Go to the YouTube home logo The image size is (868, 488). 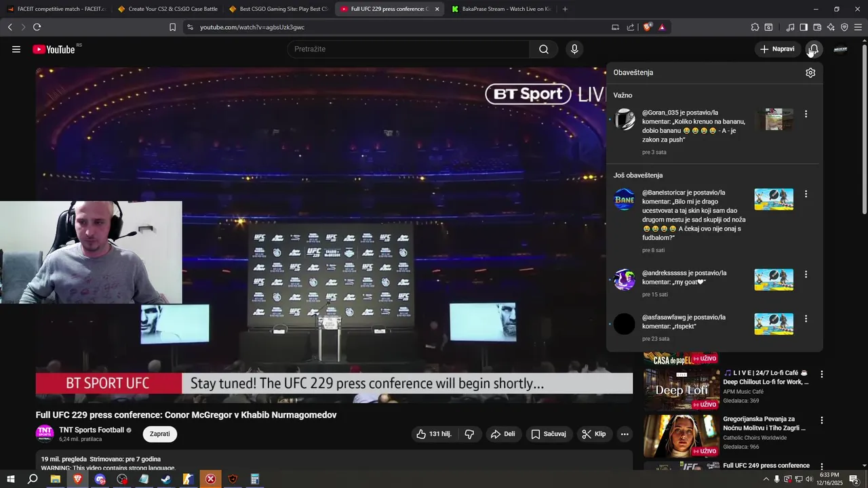coord(54,49)
